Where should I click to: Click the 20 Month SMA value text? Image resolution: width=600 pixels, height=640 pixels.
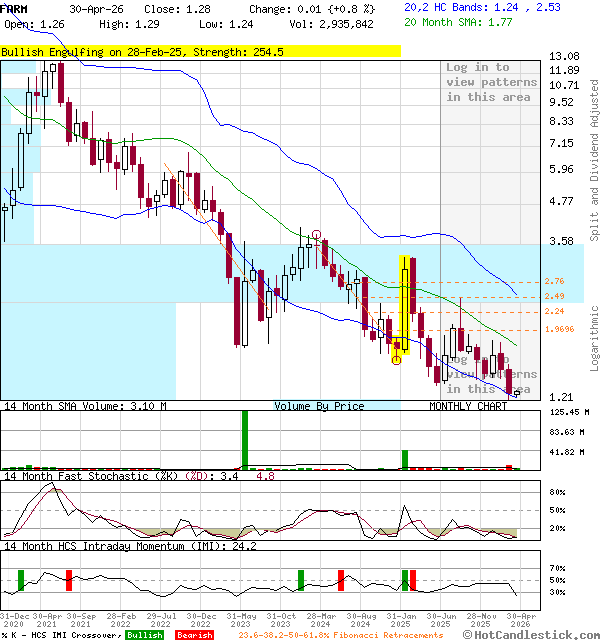point(458,22)
